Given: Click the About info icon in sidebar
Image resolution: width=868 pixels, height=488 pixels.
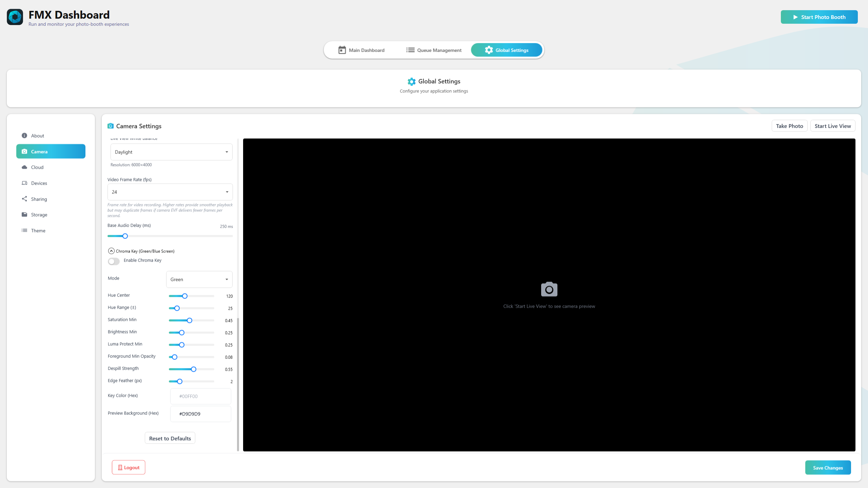Looking at the screenshot, I should coord(24,136).
